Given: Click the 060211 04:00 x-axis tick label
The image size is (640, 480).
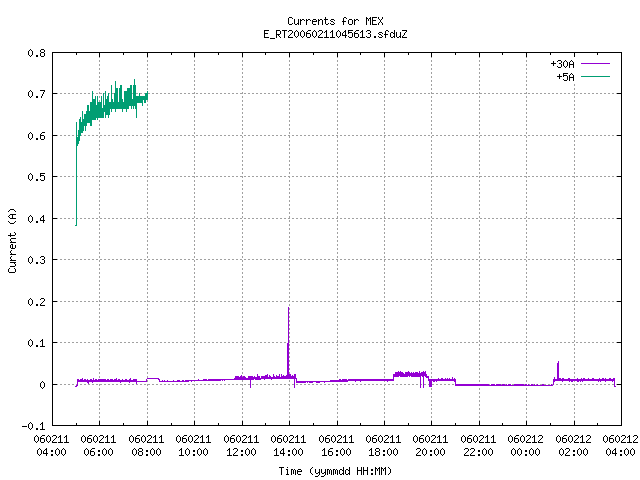Looking at the screenshot, I should coord(51,446).
